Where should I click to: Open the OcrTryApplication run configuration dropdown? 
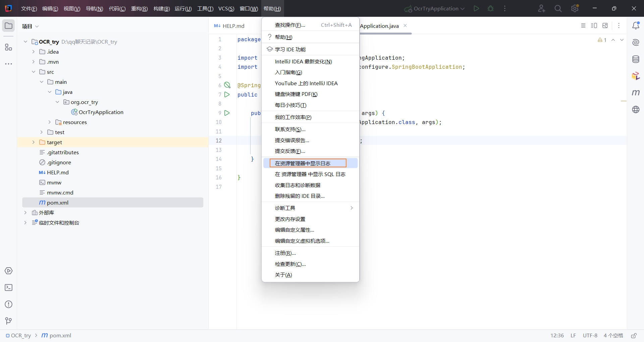[x=434, y=8]
